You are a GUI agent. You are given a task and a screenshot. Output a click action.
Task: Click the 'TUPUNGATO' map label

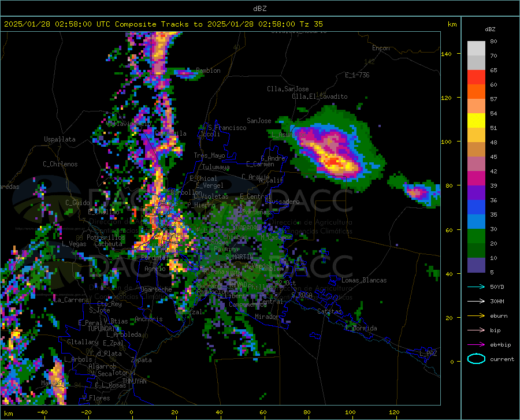103,329
